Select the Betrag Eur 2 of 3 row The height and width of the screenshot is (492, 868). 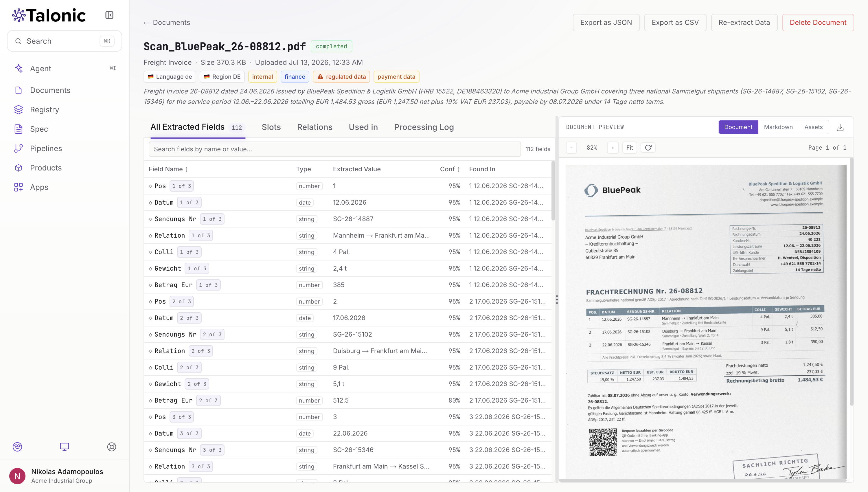(x=347, y=401)
